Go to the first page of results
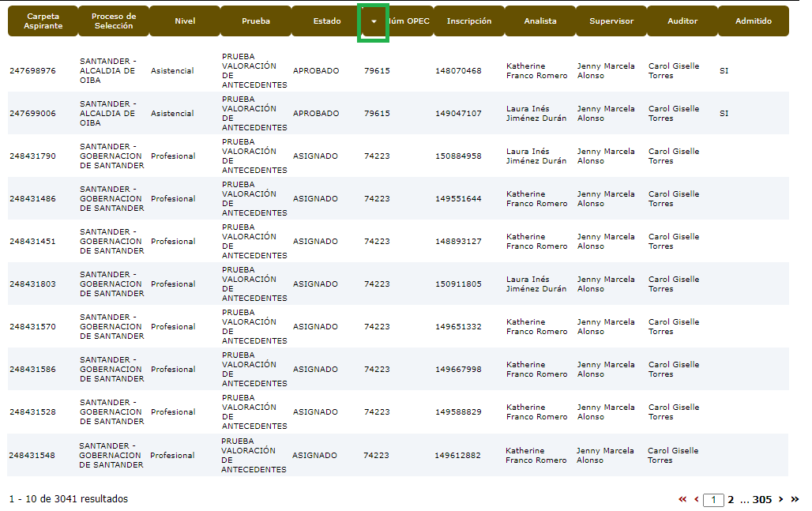The height and width of the screenshot is (511, 812). point(682,499)
